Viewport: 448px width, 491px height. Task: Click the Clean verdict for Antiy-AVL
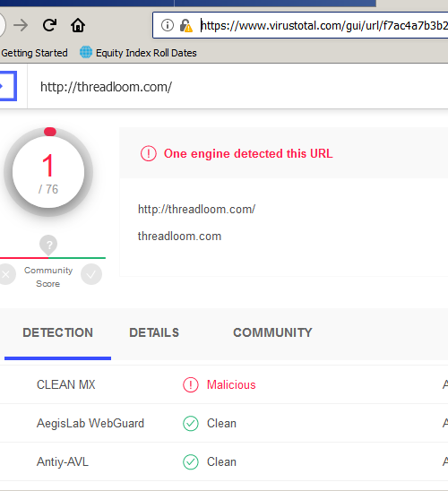coord(221,461)
